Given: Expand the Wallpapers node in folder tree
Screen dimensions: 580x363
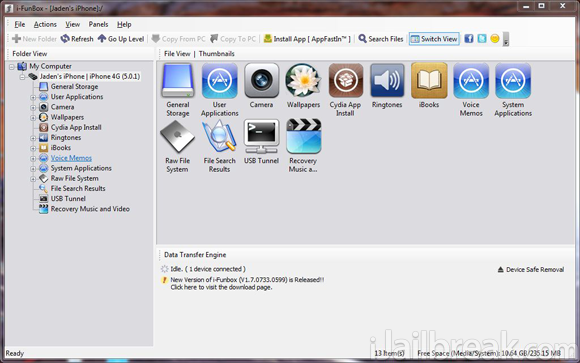Looking at the screenshot, I should [x=33, y=118].
